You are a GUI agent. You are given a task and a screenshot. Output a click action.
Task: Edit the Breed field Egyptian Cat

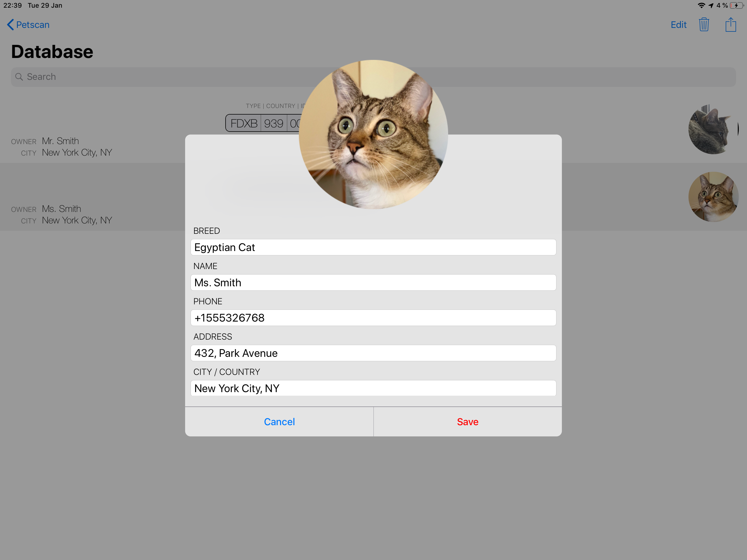point(373,247)
